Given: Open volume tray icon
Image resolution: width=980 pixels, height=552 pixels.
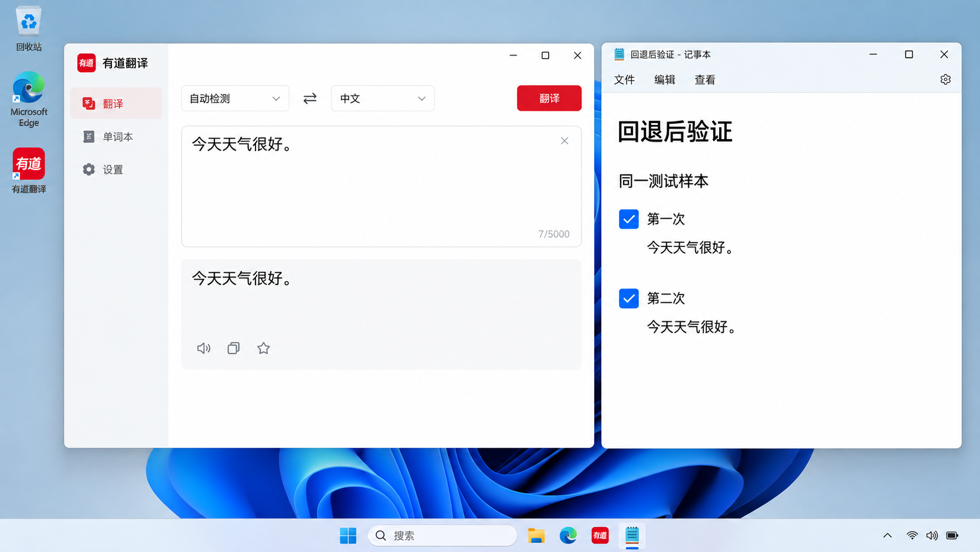Looking at the screenshot, I should pyautogui.click(x=932, y=536).
